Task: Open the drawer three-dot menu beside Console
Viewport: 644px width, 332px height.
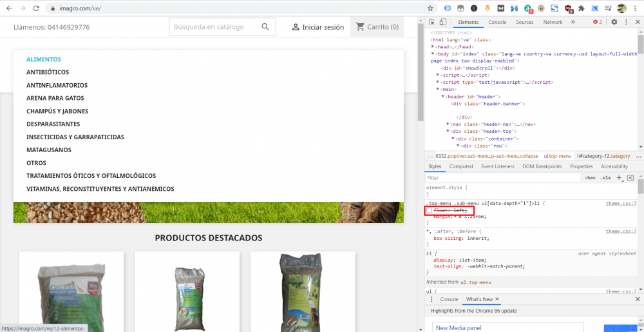Action: coord(431,299)
